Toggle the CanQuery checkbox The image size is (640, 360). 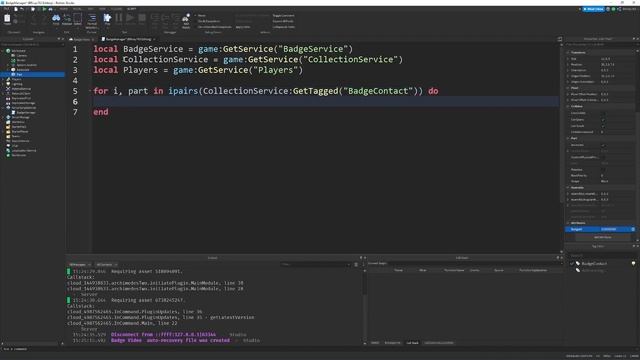point(603,120)
